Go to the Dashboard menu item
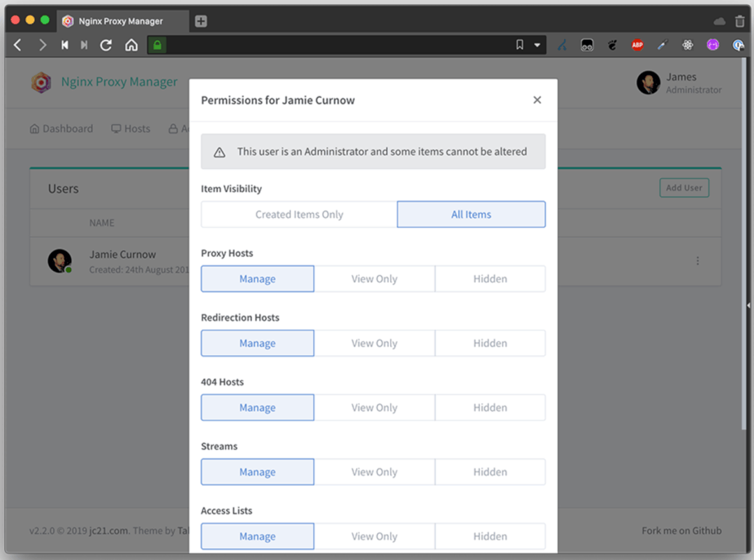Viewport: 754px width, 560px height. coord(61,128)
